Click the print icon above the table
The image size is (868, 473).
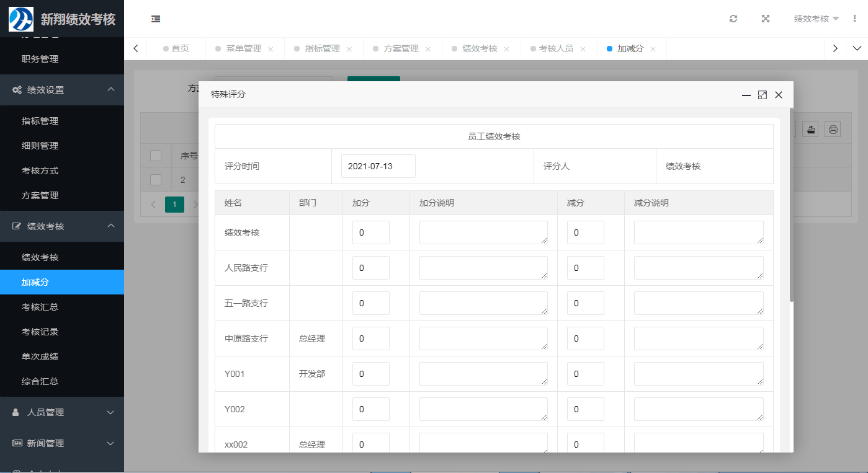click(833, 128)
